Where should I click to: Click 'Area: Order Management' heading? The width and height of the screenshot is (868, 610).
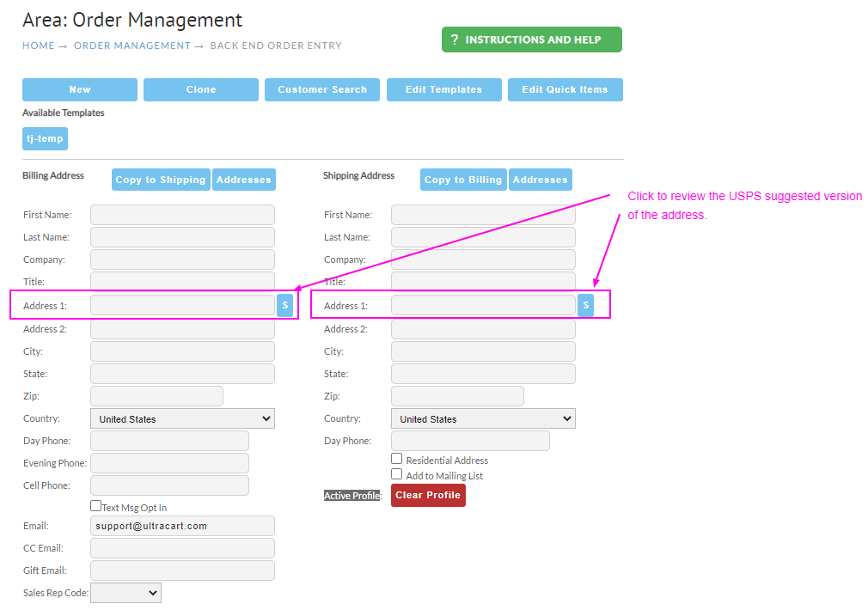click(x=132, y=20)
